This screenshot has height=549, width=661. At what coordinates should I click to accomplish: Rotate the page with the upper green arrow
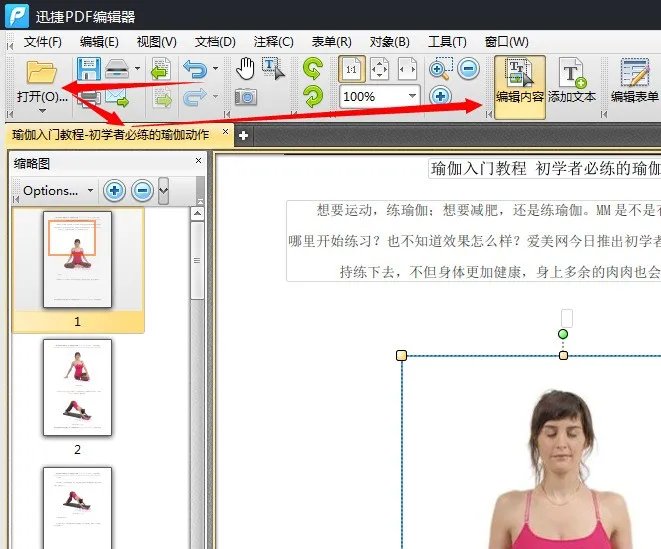pyautogui.click(x=313, y=69)
